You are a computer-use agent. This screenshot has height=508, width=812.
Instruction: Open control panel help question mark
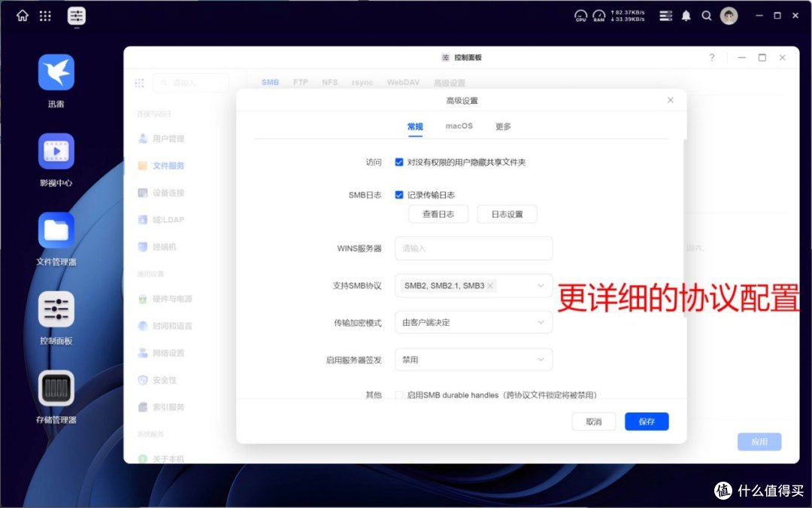tap(712, 57)
